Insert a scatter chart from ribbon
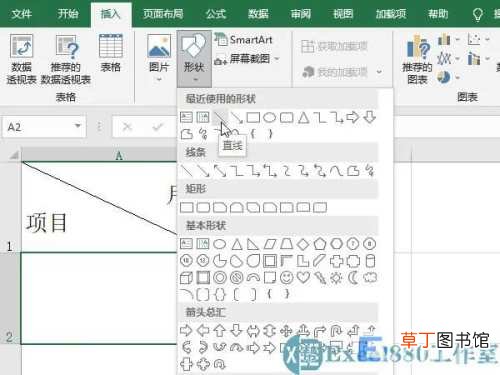The width and height of the screenshot is (500, 375). click(474, 39)
